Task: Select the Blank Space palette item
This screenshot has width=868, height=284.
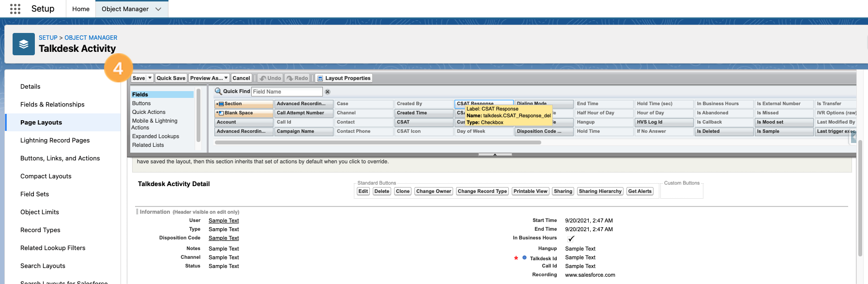Action: pos(244,113)
